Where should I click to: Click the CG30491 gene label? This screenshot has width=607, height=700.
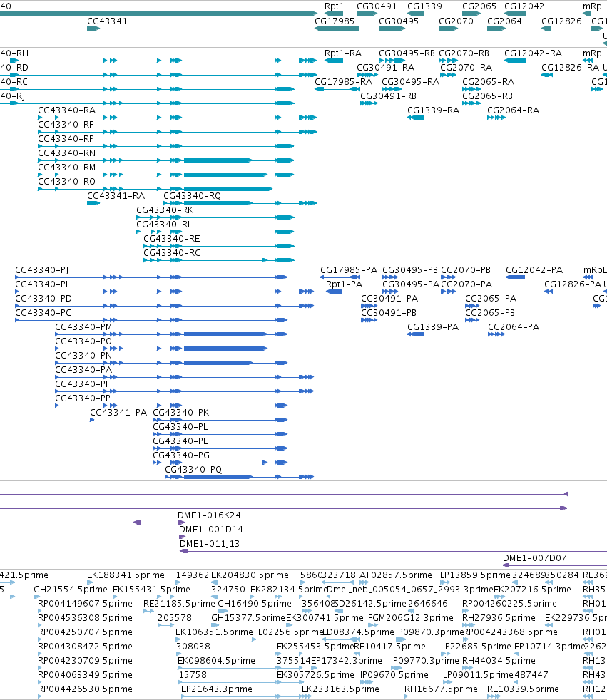point(377,6)
